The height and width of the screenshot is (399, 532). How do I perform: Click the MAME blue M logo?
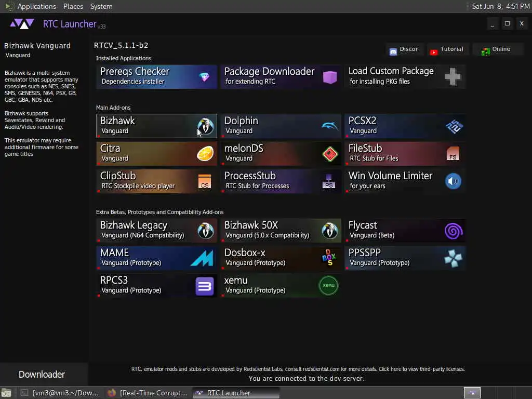[x=202, y=258]
